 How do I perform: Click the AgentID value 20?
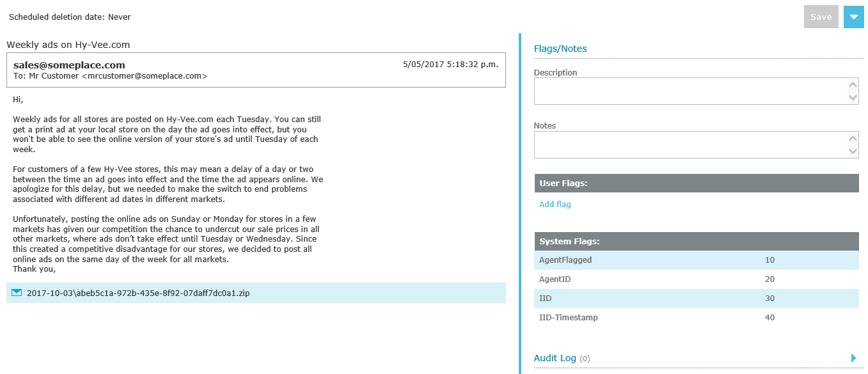[769, 279]
